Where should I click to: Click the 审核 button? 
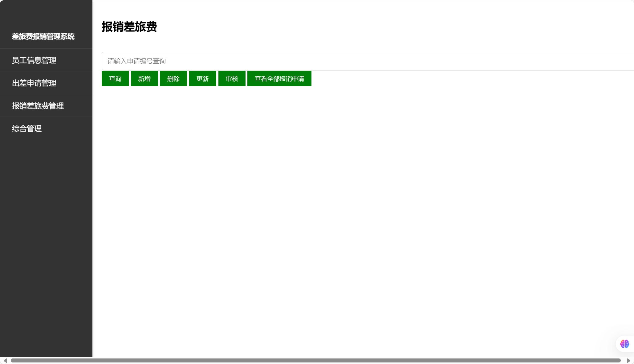[232, 79]
